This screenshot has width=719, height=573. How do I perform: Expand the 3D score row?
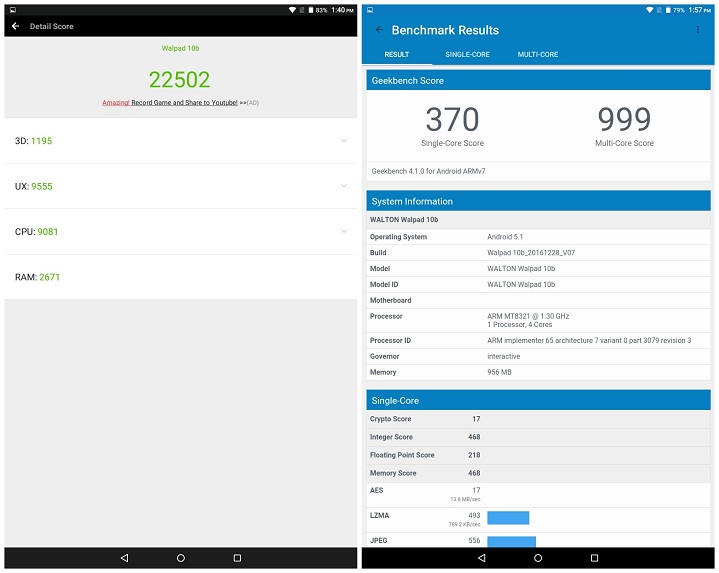point(181,141)
